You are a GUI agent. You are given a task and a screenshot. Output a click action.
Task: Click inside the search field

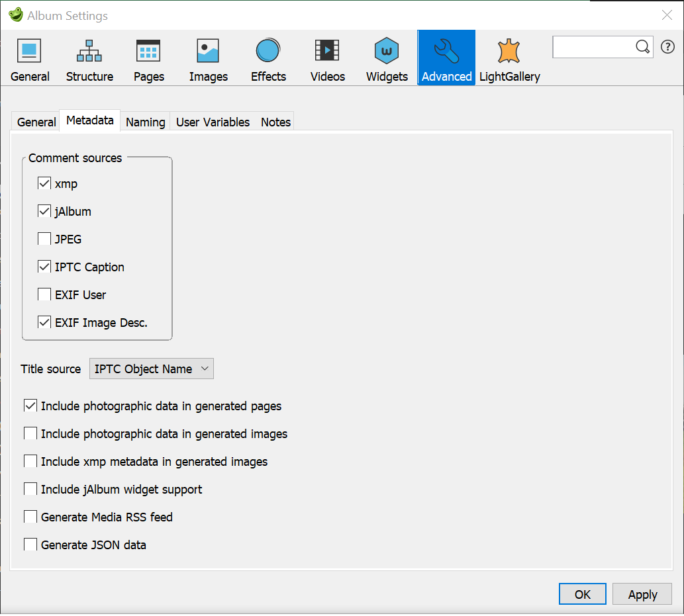[x=596, y=46]
